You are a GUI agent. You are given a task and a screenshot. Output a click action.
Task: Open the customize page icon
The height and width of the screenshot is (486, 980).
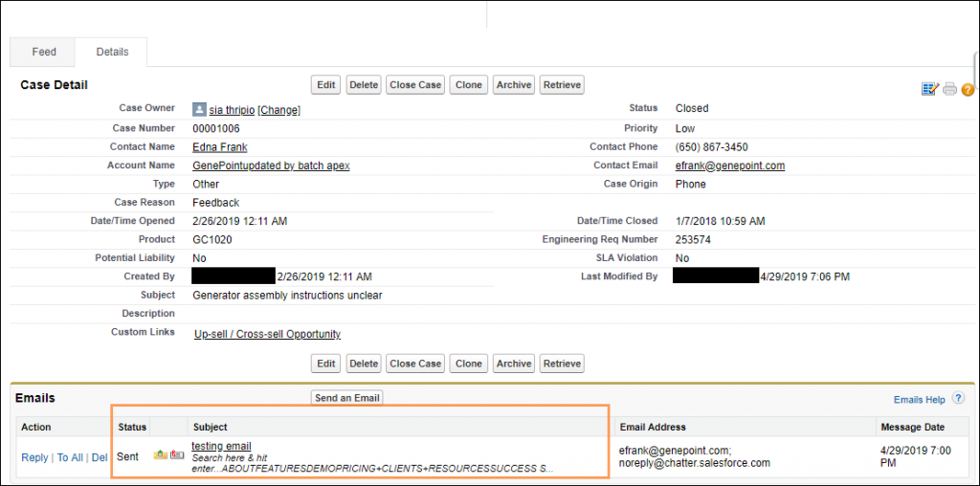coord(929,89)
